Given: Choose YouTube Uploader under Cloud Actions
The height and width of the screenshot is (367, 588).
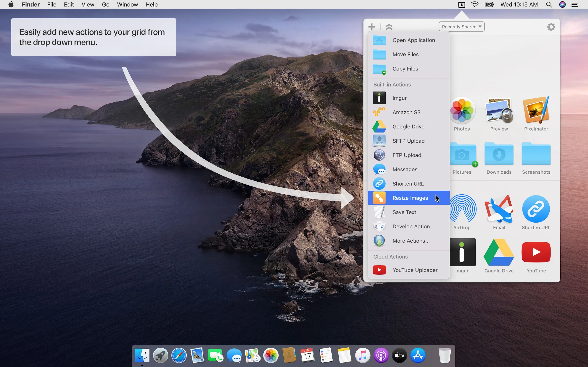Looking at the screenshot, I should click(415, 270).
